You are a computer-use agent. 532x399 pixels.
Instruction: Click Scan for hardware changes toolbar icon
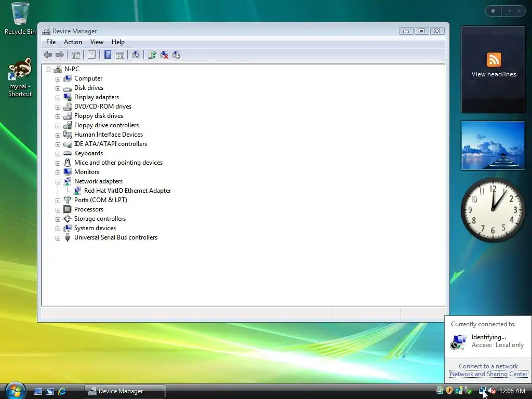click(136, 55)
